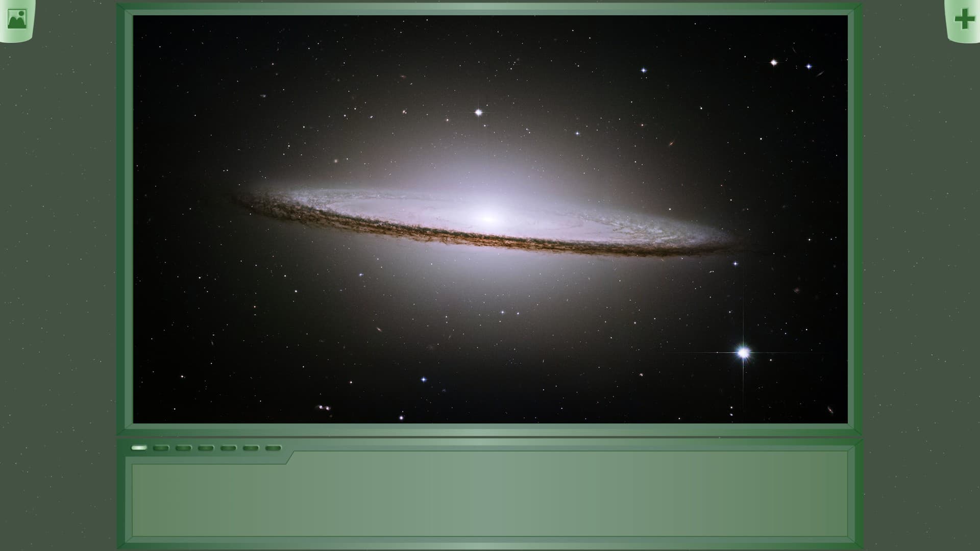
Task: Switch to the adjacent tab next to active one
Action: coord(161,447)
